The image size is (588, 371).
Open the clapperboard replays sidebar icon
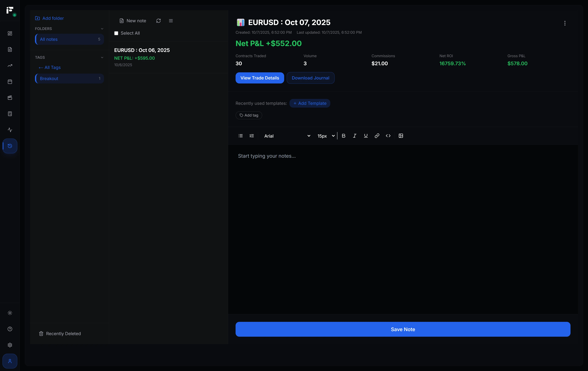pos(10,98)
